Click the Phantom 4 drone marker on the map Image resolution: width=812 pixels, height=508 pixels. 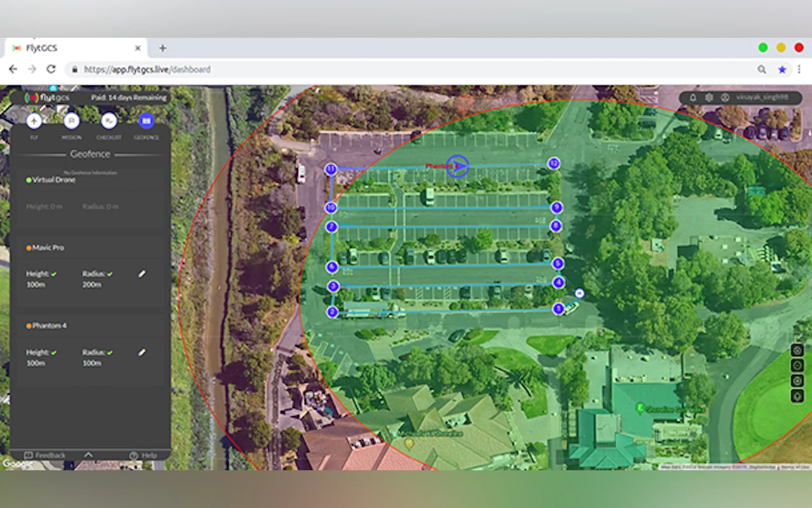click(x=457, y=166)
